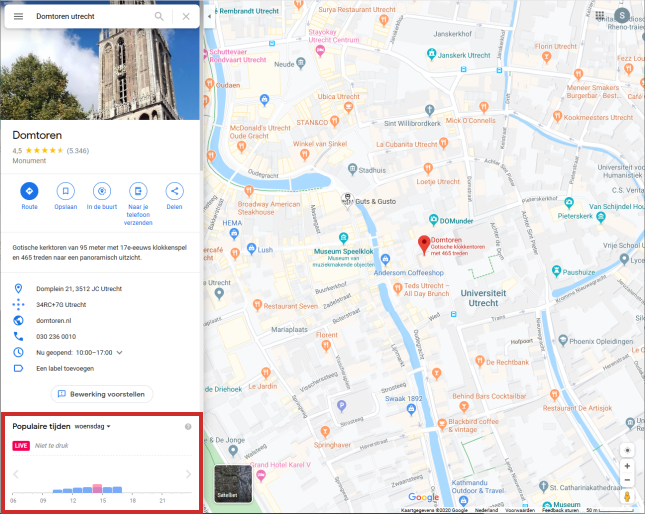645x514 pixels.
Task: Click Bewerking voorstellen button
Action: [102, 394]
